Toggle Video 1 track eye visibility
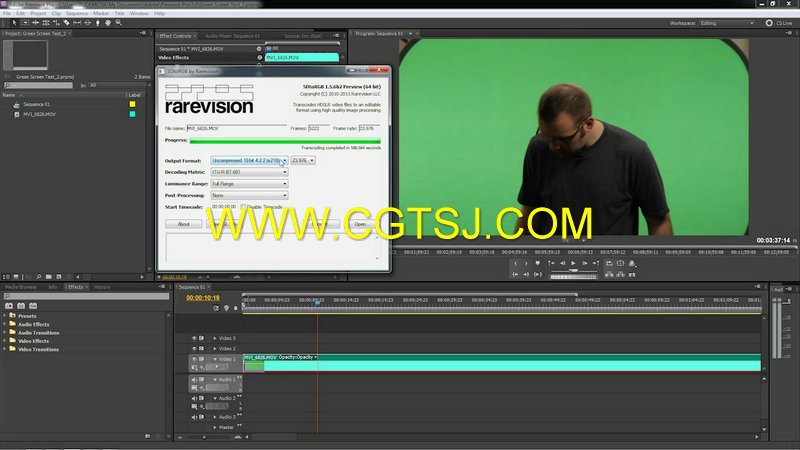The height and width of the screenshot is (450, 800). pos(194,357)
